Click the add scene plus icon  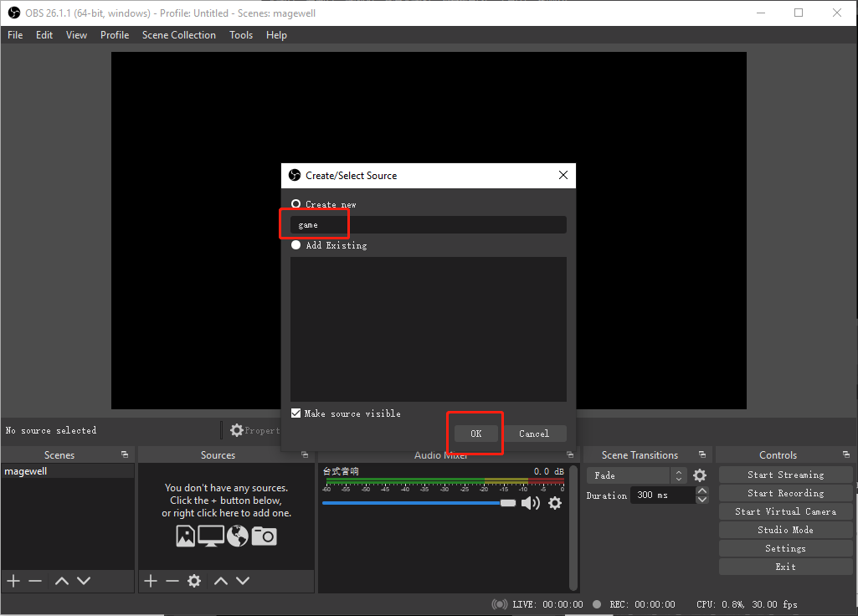[x=13, y=581]
